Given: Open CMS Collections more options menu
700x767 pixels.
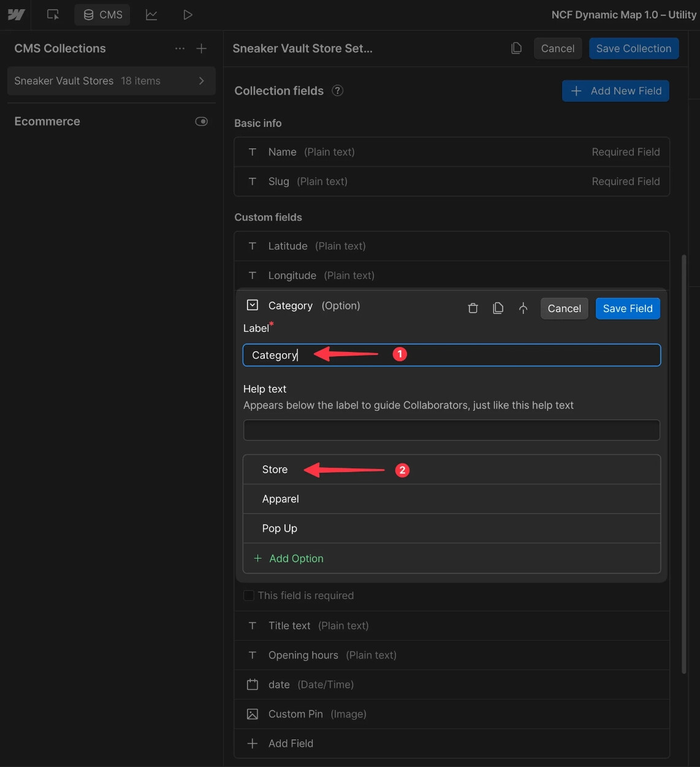Looking at the screenshot, I should tap(180, 48).
